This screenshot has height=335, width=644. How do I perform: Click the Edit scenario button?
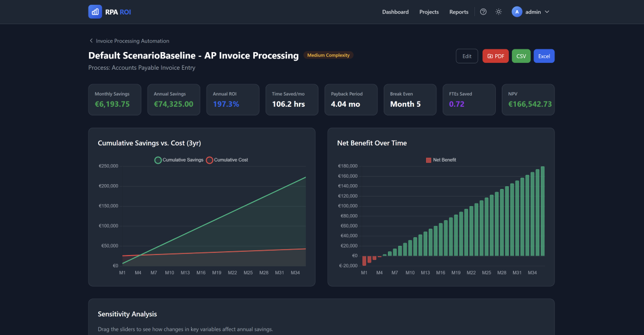click(467, 56)
